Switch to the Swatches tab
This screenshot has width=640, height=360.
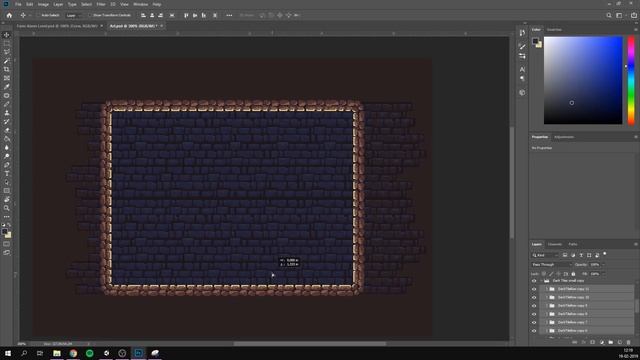(x=554, y=29)
